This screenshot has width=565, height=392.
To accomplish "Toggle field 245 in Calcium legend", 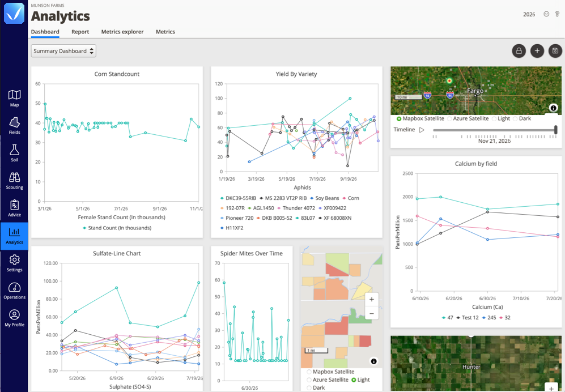I will (489, 317).
